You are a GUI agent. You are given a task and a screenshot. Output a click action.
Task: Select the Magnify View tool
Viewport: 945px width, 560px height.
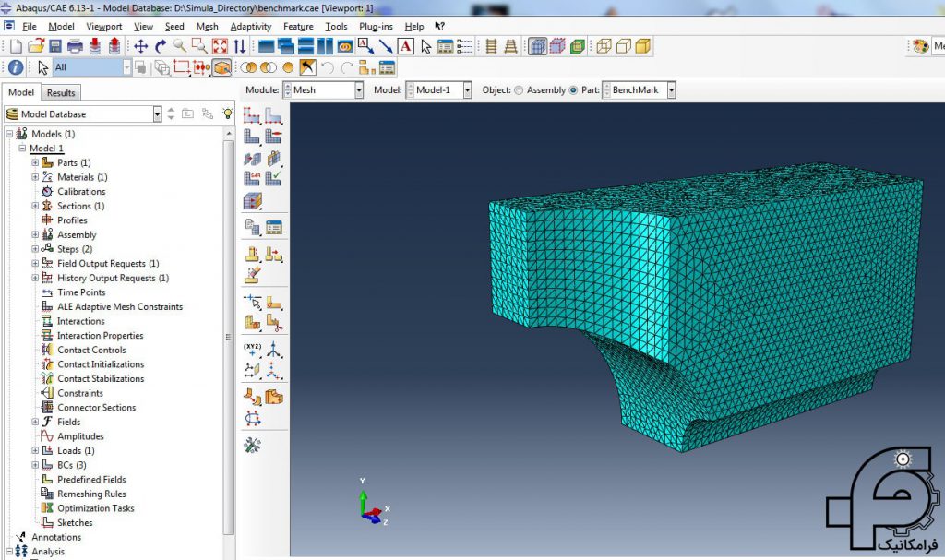pos(180,46)
